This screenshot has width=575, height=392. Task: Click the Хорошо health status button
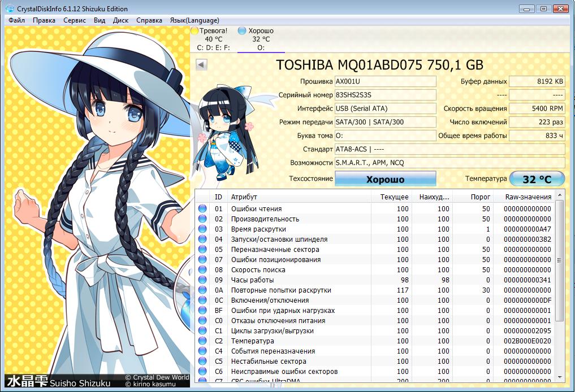coord(386,179)
